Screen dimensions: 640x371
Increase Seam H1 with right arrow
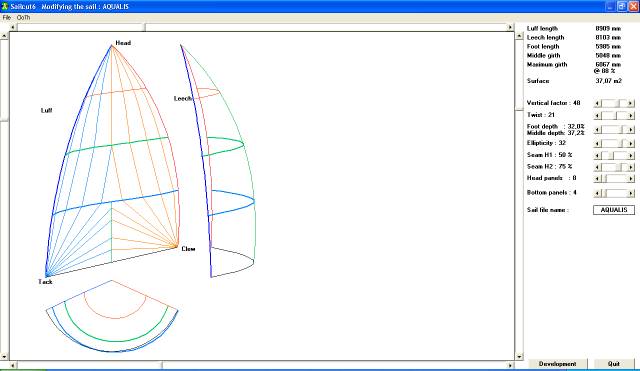[x=631, y=156]
